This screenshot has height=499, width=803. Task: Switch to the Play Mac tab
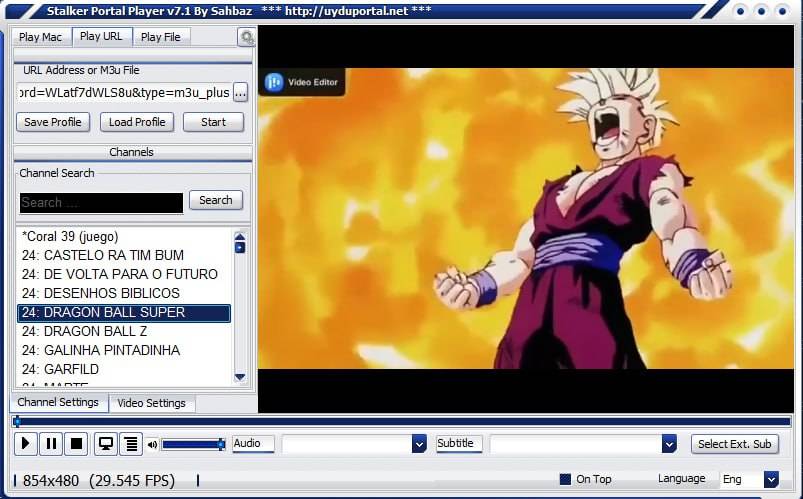[x=40, y=37]
